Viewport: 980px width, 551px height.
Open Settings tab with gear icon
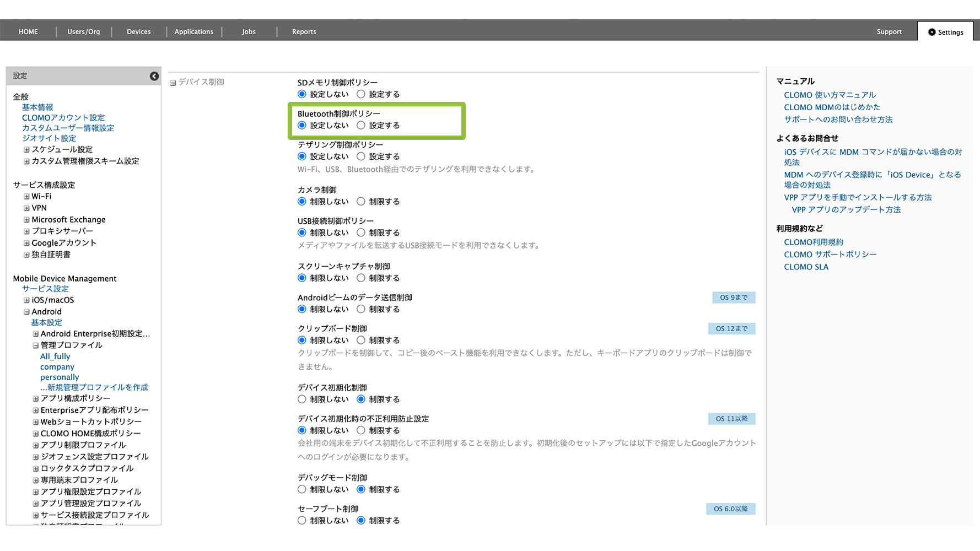945,32
